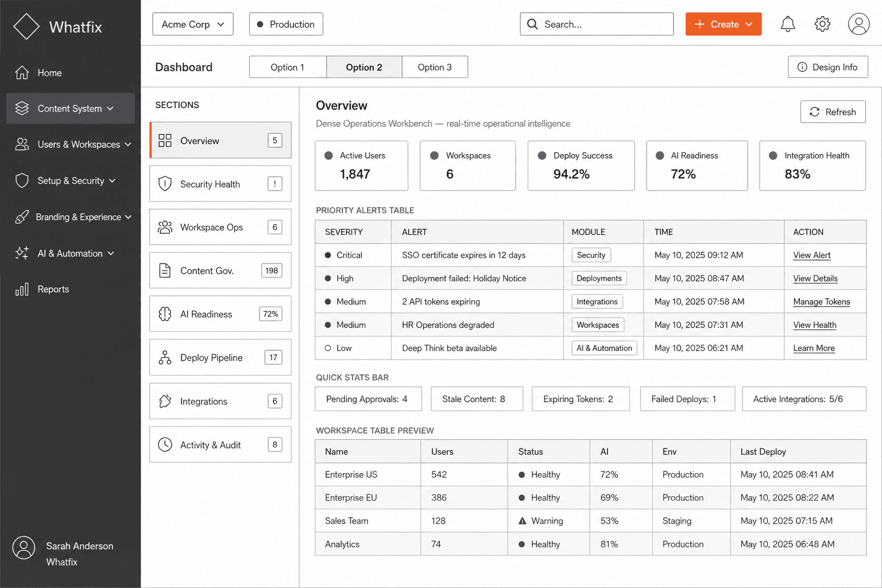This screenshot has width=882, height=588.
Task: Click the Deployments module tag
Action: 599,278
